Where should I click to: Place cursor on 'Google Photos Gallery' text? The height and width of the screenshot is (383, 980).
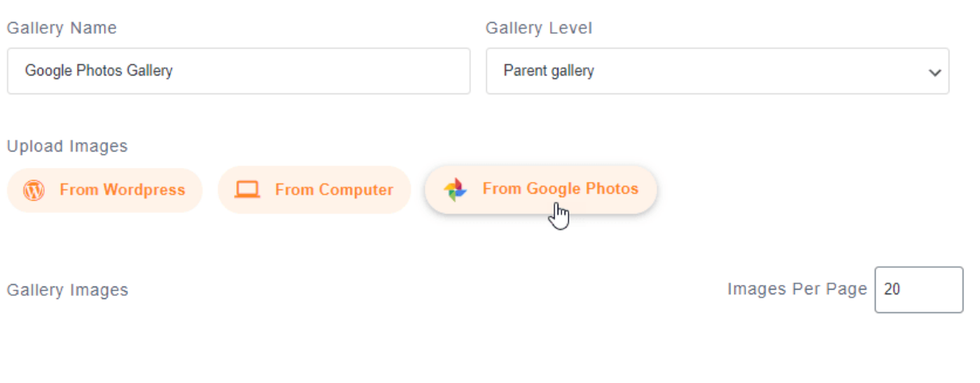point(99,71)
